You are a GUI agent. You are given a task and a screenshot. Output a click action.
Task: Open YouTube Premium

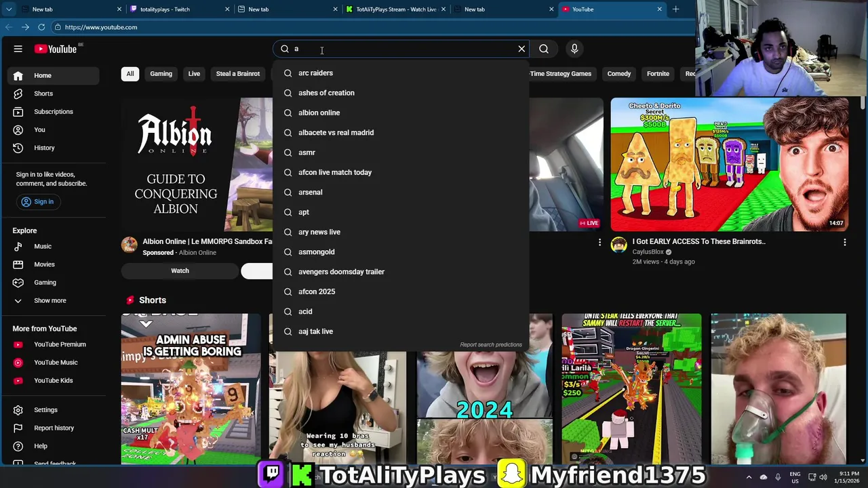(x=53, y=344)
